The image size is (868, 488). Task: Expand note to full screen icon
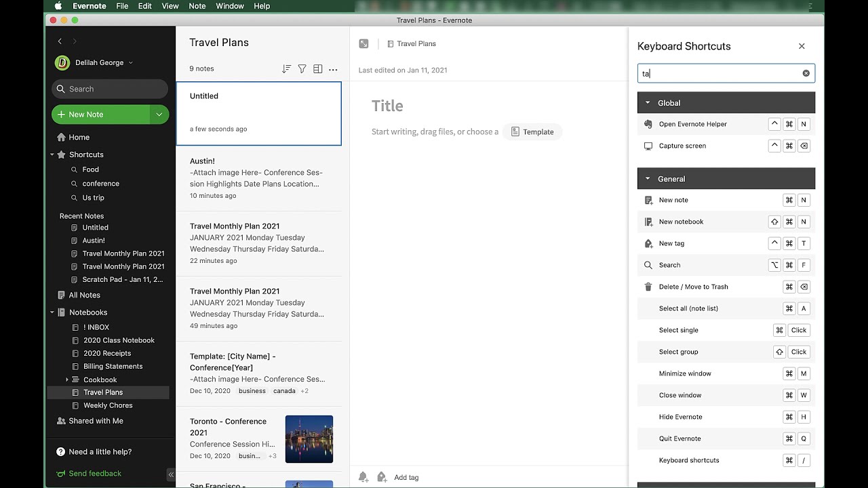tap(364, 43)
